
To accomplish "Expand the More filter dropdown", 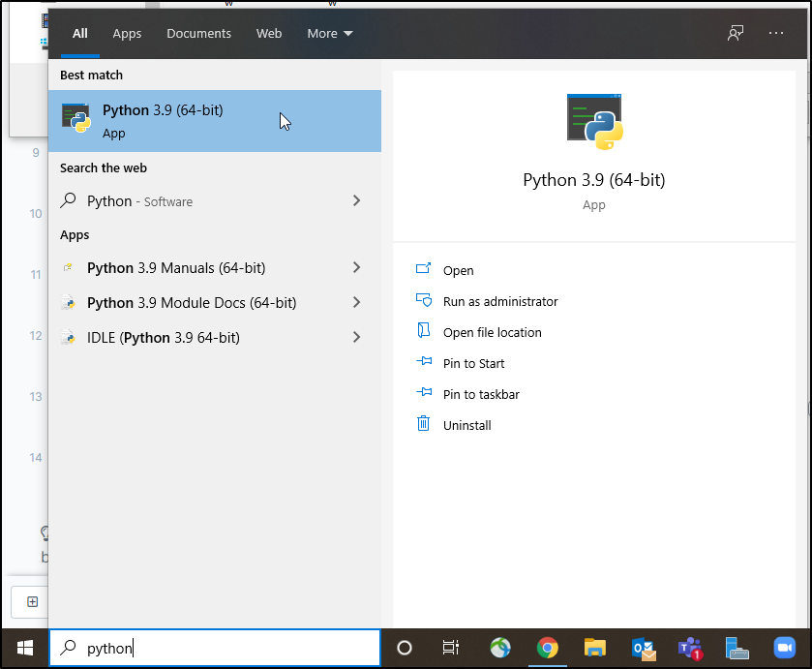I will click(329, 33).
